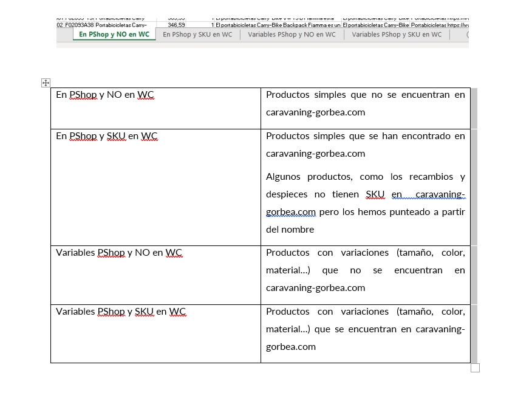Click table cell 'En PShop y SKU en WC'
Image resolution: width=532 pixels, height=407 pixels.
coord(155,187)
